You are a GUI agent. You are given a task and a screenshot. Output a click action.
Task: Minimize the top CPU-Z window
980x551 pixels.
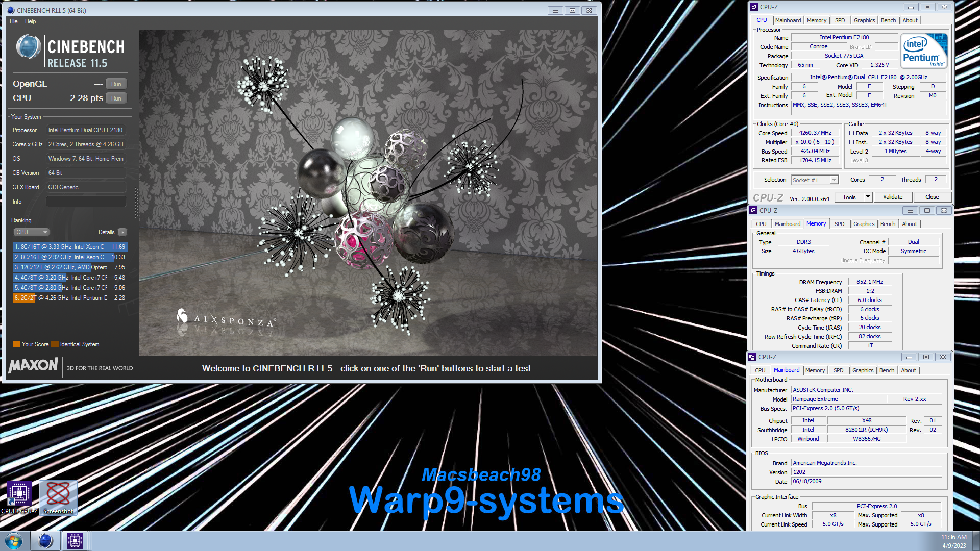pos(910,7)
